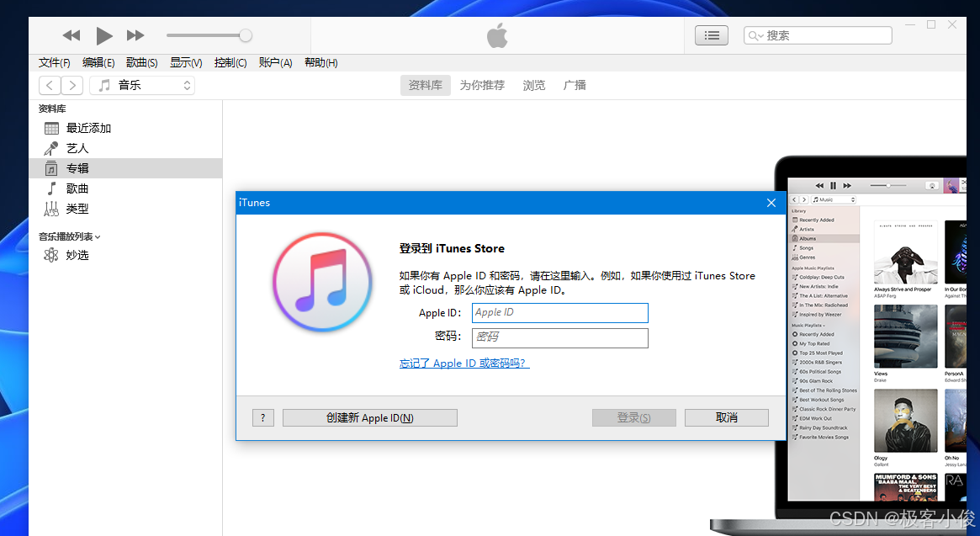Go forward with the right arrow button

coord(72,85)
